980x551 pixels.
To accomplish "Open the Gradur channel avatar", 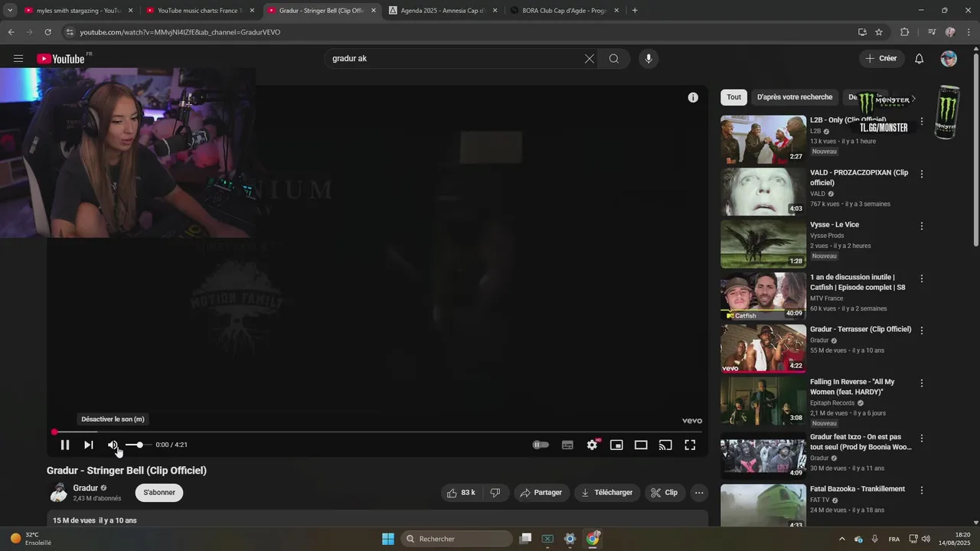I will (59, 493).
